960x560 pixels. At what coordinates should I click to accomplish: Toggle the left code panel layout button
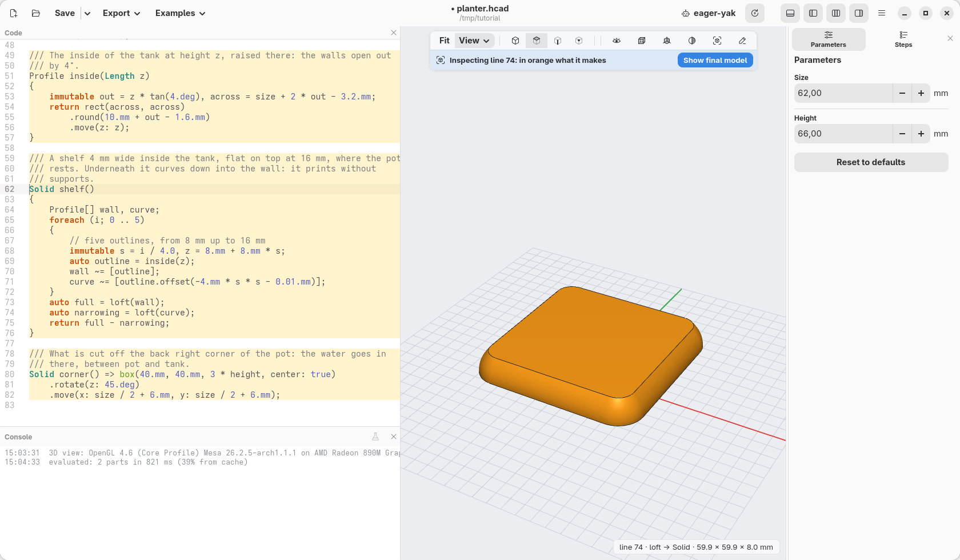point(813,13)
